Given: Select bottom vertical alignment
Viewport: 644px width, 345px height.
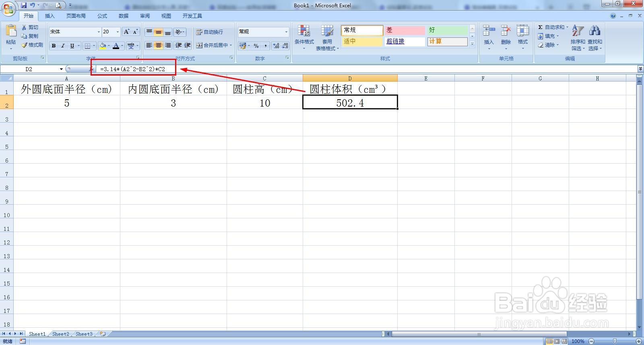Looking at the screenshot, I should click(168, 32).
